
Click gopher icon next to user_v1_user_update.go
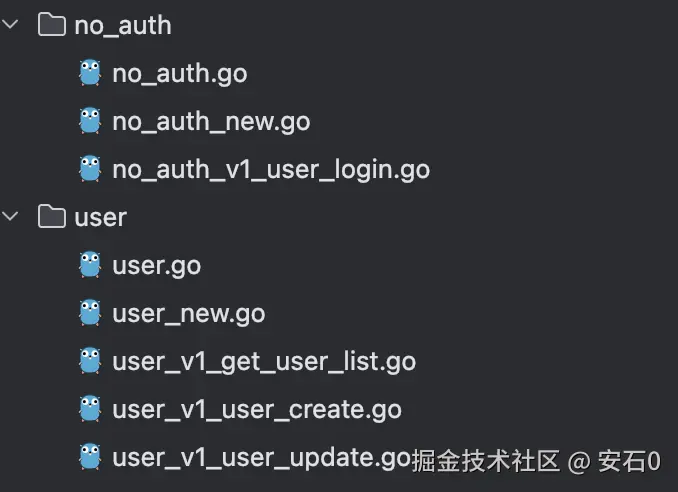(x=90, y=457)
